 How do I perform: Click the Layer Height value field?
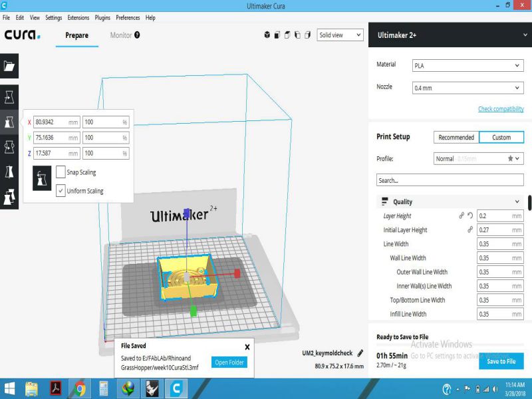500,215
